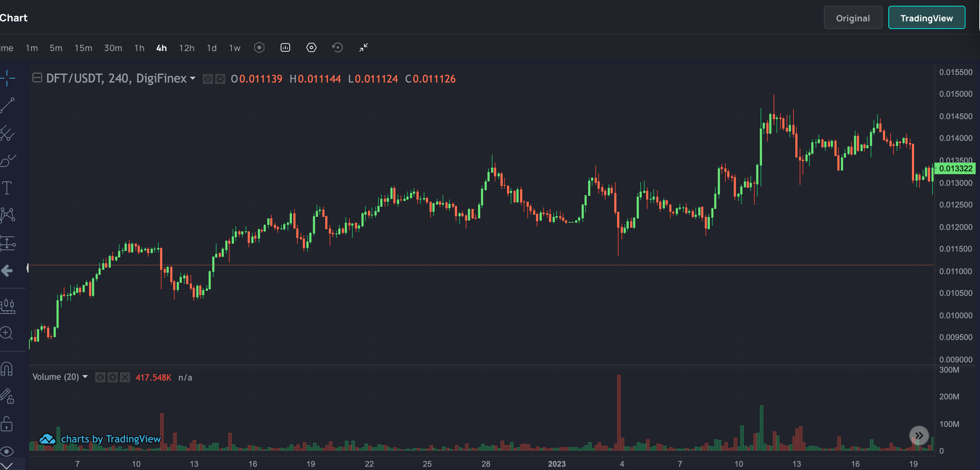
Task: Click the Time label in the toolbar
Action: point(7,48)
